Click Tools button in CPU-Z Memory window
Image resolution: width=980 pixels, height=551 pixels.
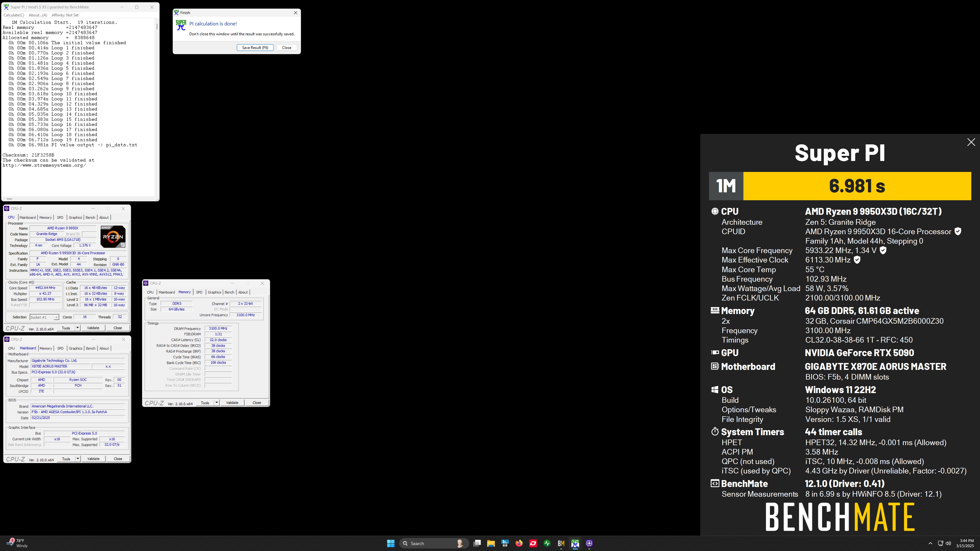(x=205, y=403)
